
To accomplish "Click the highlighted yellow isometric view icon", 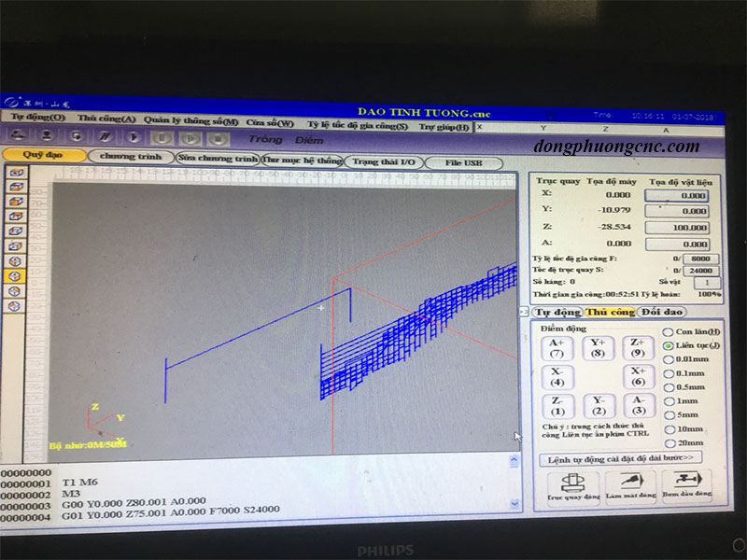I will point(15,276).
